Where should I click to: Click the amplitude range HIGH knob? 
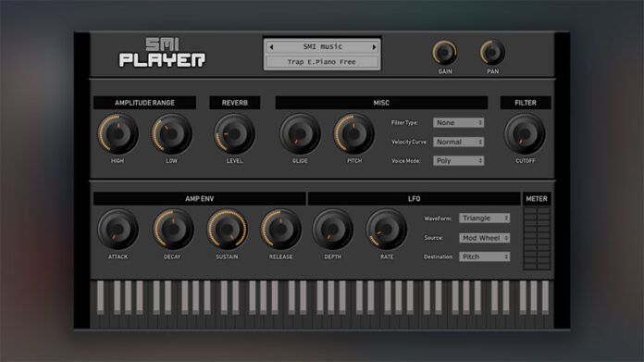118,134
